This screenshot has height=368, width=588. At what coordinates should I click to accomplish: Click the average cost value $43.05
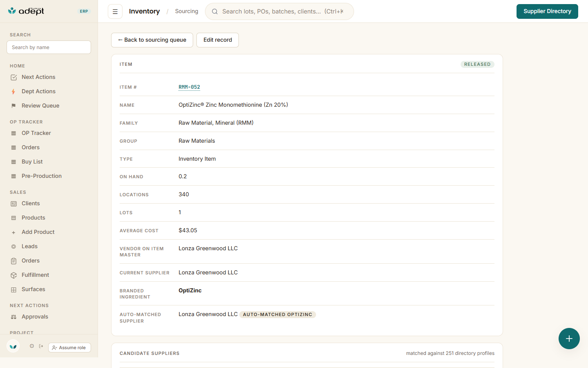click(188, 230)
